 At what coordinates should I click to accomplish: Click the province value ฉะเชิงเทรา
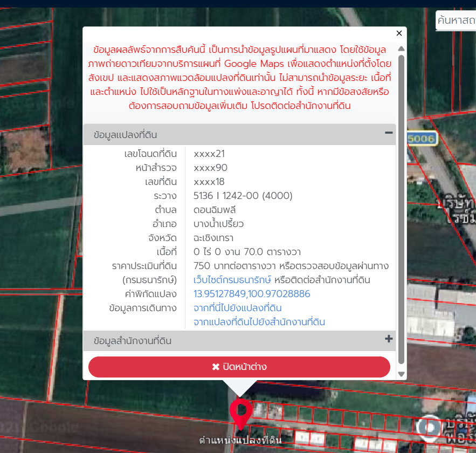click(x=213, y=238)
